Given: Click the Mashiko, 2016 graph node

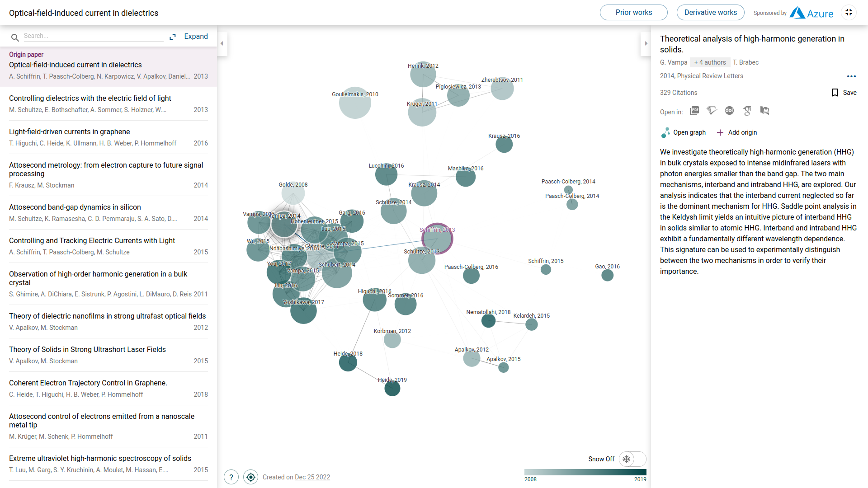Looking at the screenshot, I should (466, 177).
